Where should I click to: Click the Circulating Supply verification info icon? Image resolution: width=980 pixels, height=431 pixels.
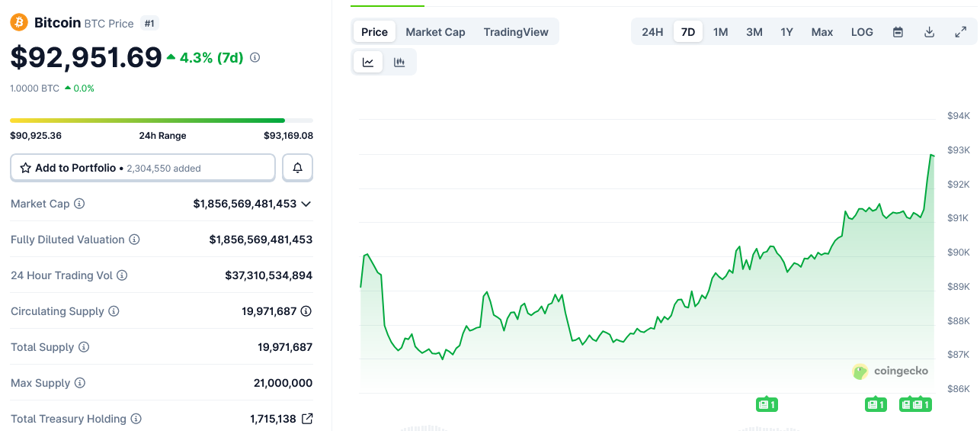click(306, 311)
